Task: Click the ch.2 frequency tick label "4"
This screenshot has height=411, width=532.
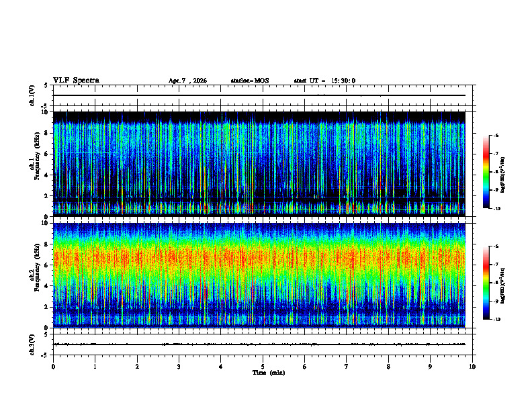Action: tap(46, 286)
